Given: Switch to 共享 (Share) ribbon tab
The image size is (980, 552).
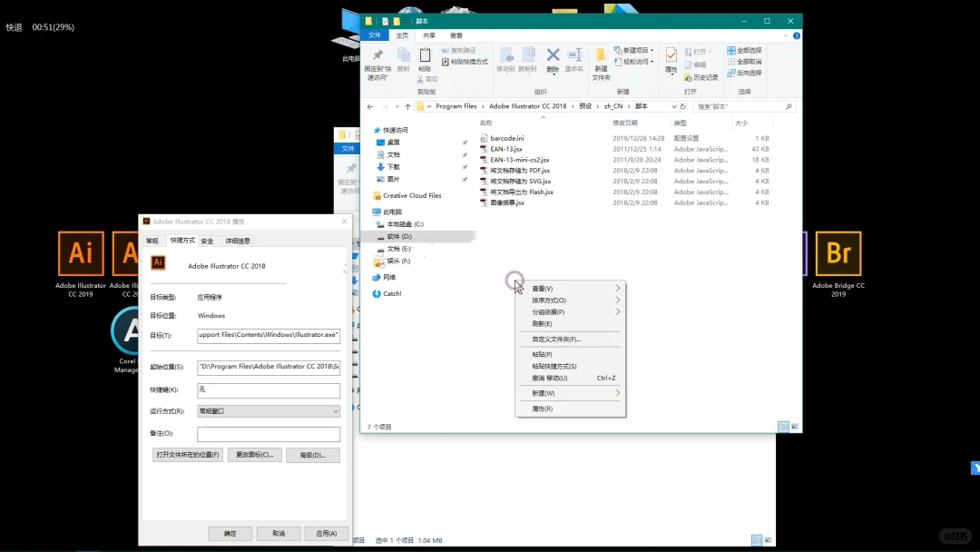Looking at the screenshot, I should tap(428, 35).
